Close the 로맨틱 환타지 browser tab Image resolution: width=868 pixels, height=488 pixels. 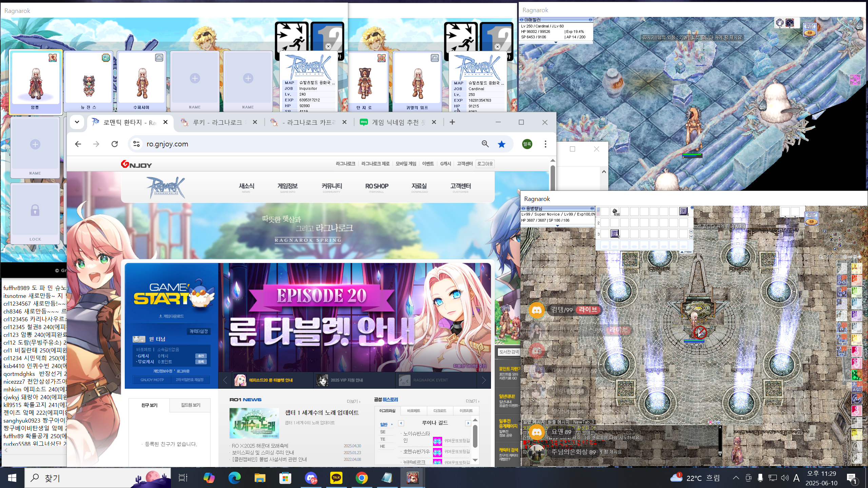coord(165,122)
